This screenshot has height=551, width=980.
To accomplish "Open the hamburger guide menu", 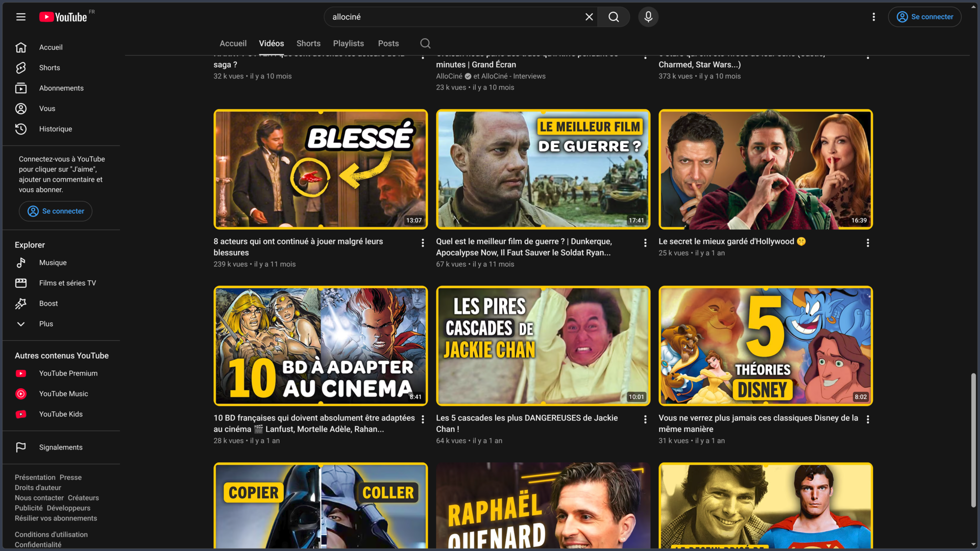I will coord(21,17).
